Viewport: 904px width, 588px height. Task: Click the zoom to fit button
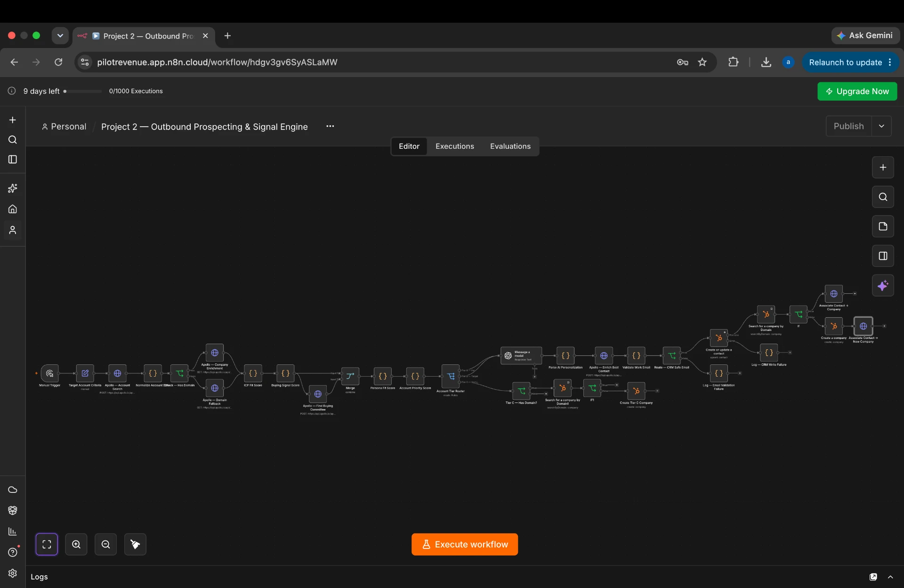click(47, 544)
